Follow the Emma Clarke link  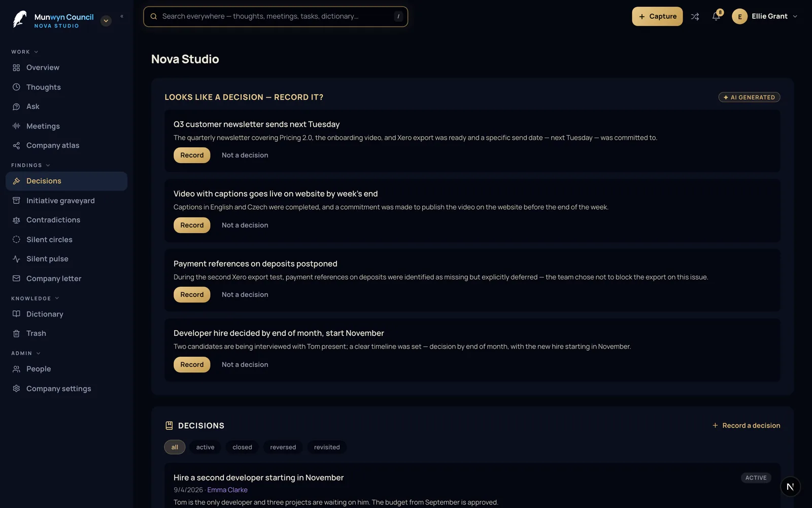[227, 490]
